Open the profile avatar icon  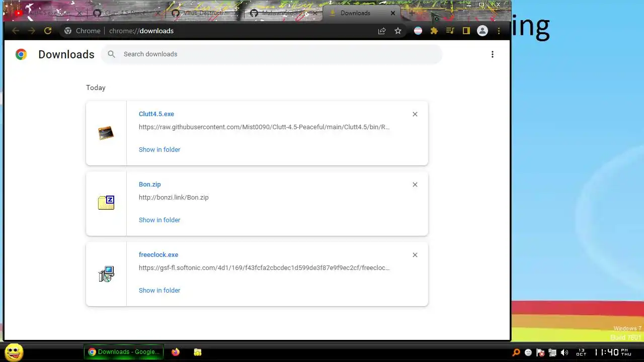pyautogui.click(x=482, y=31)
